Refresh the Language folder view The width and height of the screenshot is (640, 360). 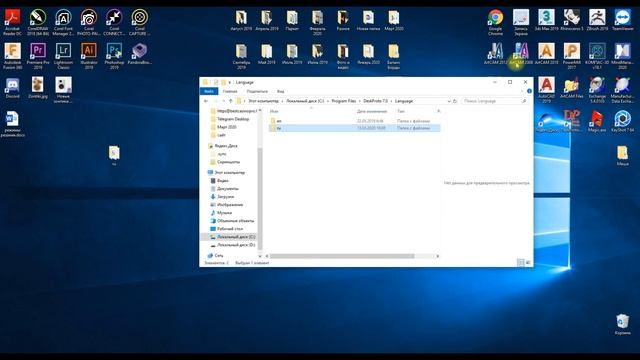pyautogui.click(x=455, y=101)
